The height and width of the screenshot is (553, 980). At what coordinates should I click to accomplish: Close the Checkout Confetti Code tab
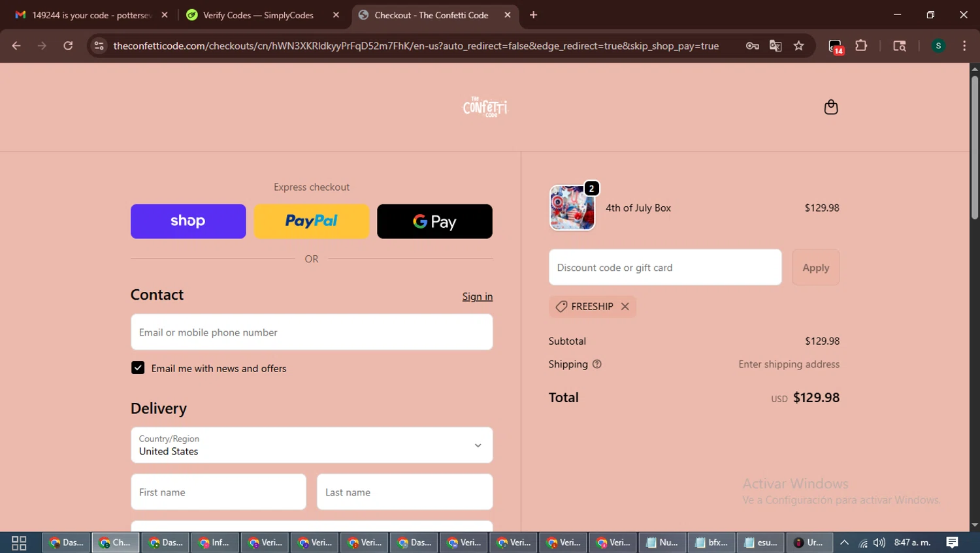coord(508,15)
